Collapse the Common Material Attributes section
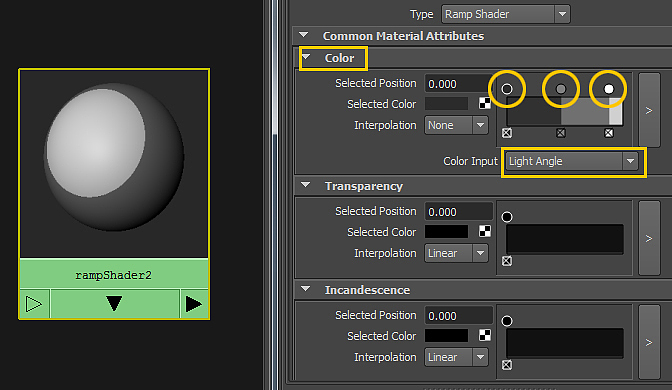This screenshot has height=390, width=672. coord(304,35)
